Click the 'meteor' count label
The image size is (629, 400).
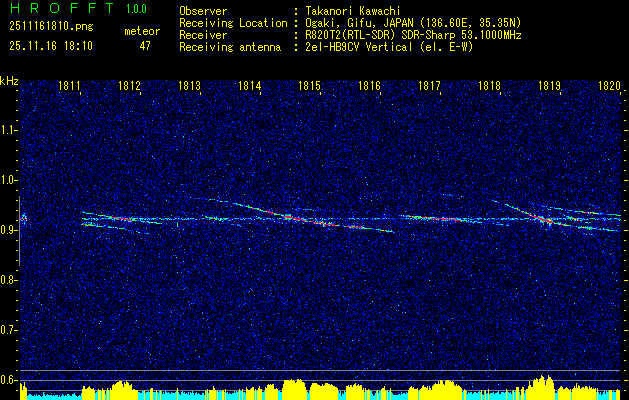coord(142,31)
